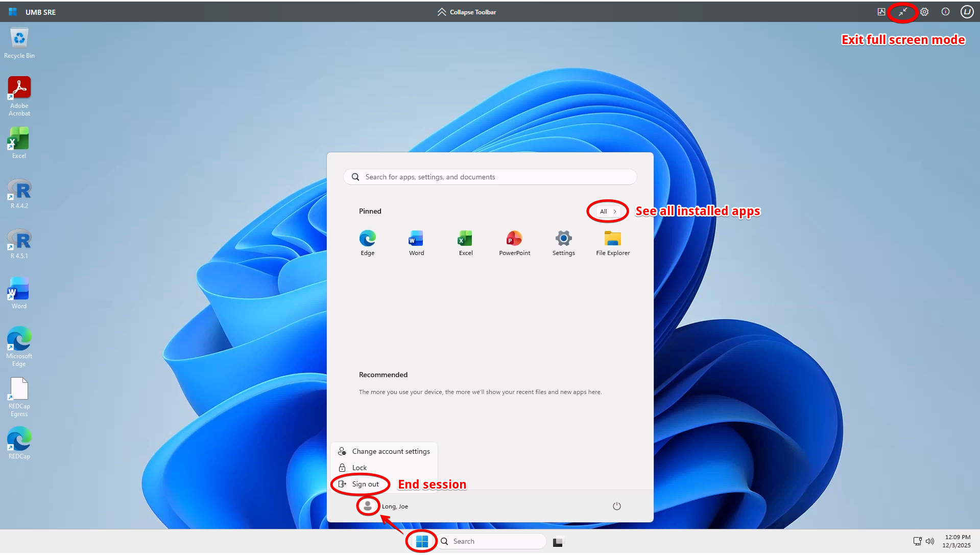
Task: Click Change account settings
Action: tap(391, 451)
